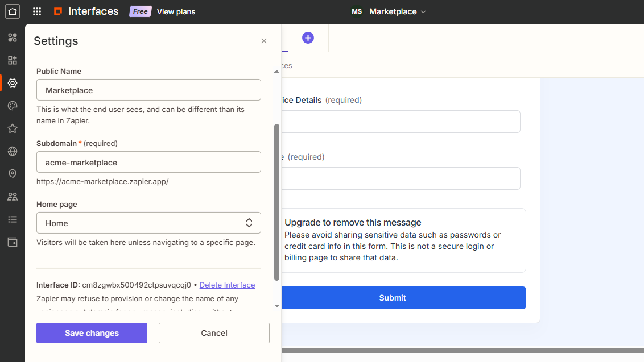Viewport: 644px width, 362px height.
Task: Select the pages grid icon in the sidebar
Action: pos(12,60)
